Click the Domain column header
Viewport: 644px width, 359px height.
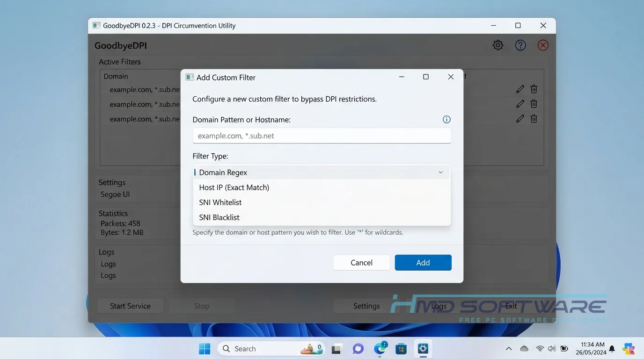tap(116, 76)
